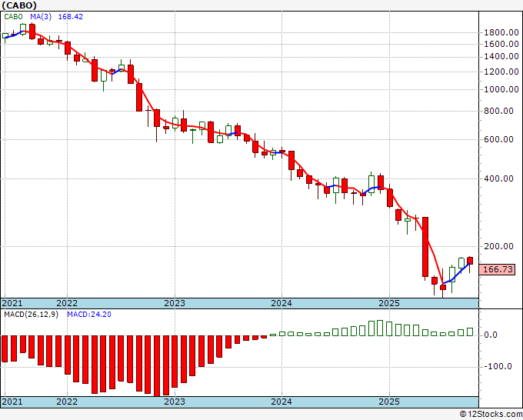The height and width of the screenshot is (420, 523).
Task: Click the (CABO) chart title
Action: [19, 5]
